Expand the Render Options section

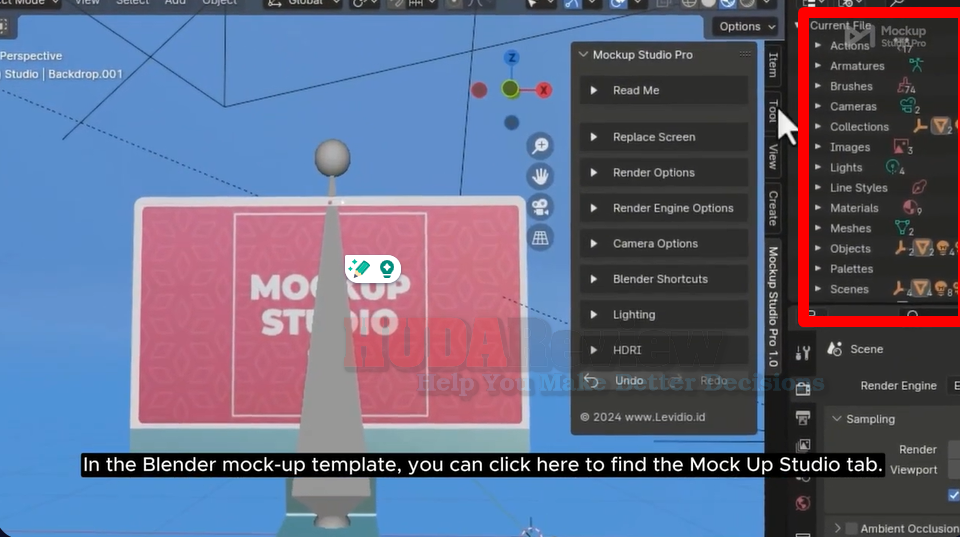[x=664, y=172]
